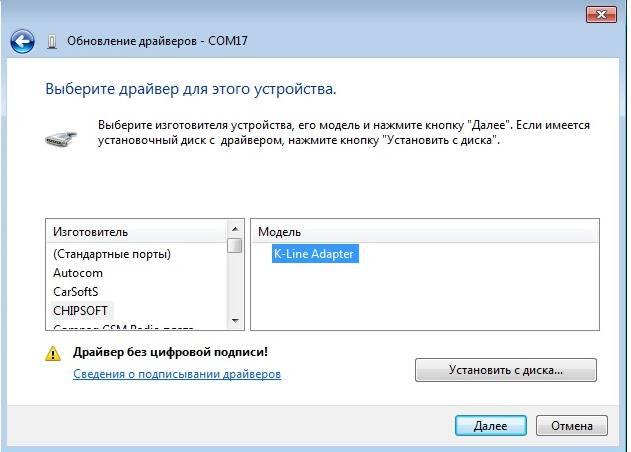Image resolution: width=631 pixels, height=452 pixels.
Task: Click the manufacturer list scrollbar thumb
Action: click(x=235, y=245)
